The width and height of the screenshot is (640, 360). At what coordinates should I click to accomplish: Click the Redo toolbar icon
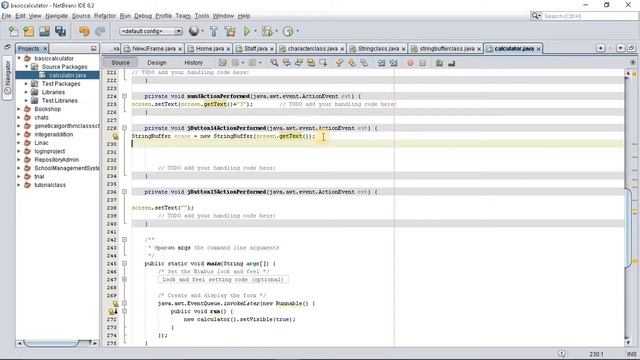tap(100, 31)
